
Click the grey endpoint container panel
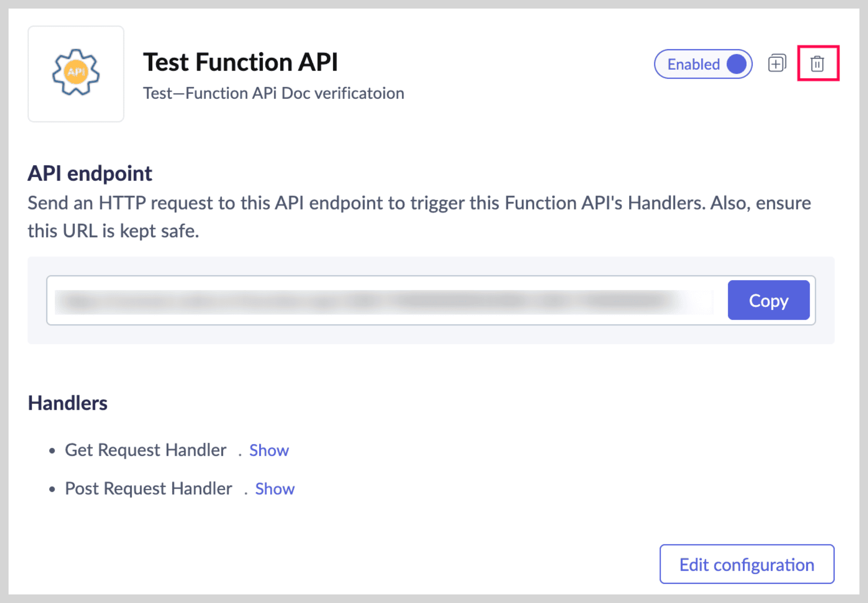(x=431, y=300)
